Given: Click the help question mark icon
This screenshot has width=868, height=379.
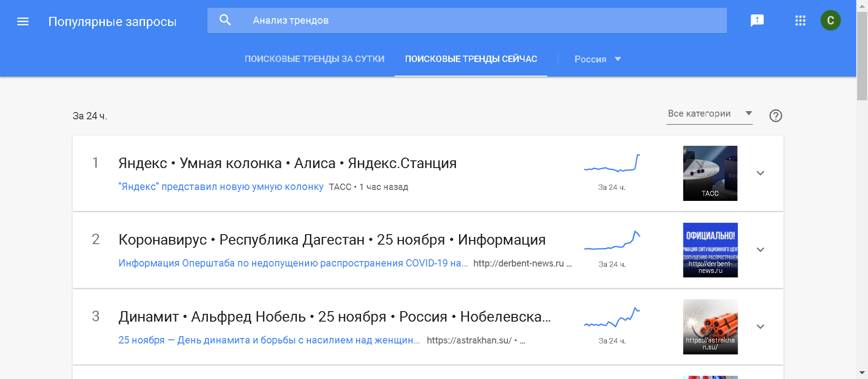Looking at the screenshot, I should click(775, 116).
